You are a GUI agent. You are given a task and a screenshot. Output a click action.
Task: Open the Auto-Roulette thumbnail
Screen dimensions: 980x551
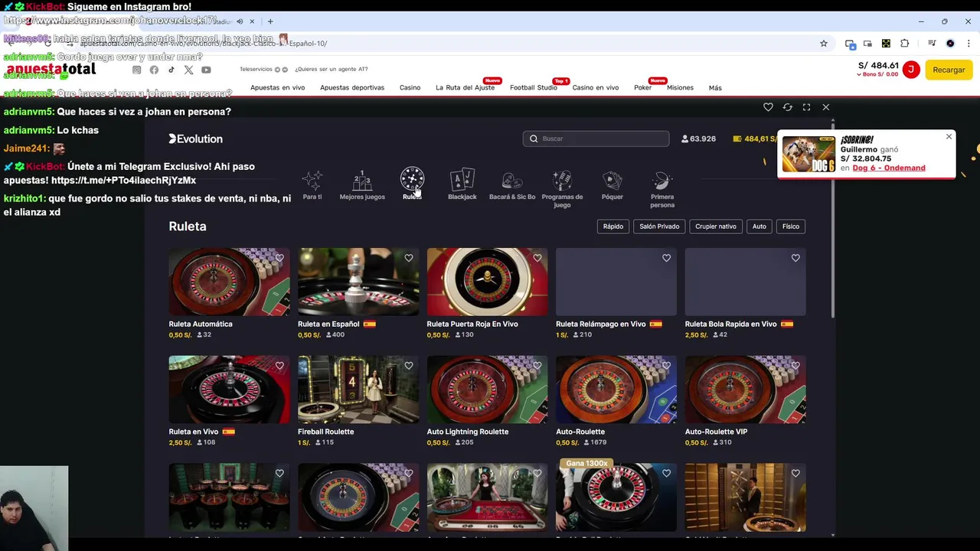tap(616, 390)
